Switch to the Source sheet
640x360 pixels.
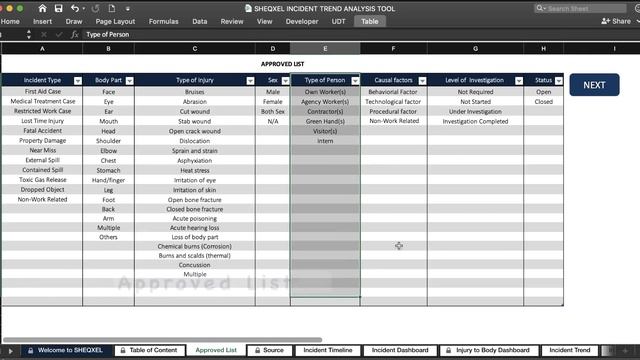[269, 350]
